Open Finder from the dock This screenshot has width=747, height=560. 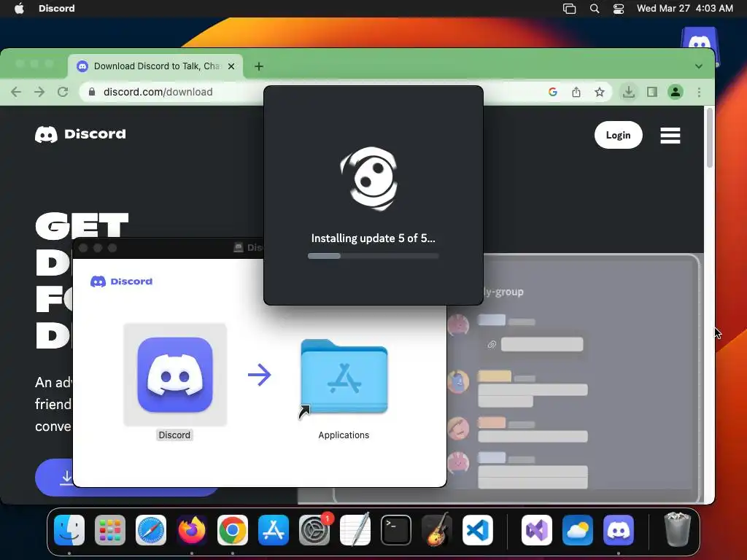click(69, 530)
